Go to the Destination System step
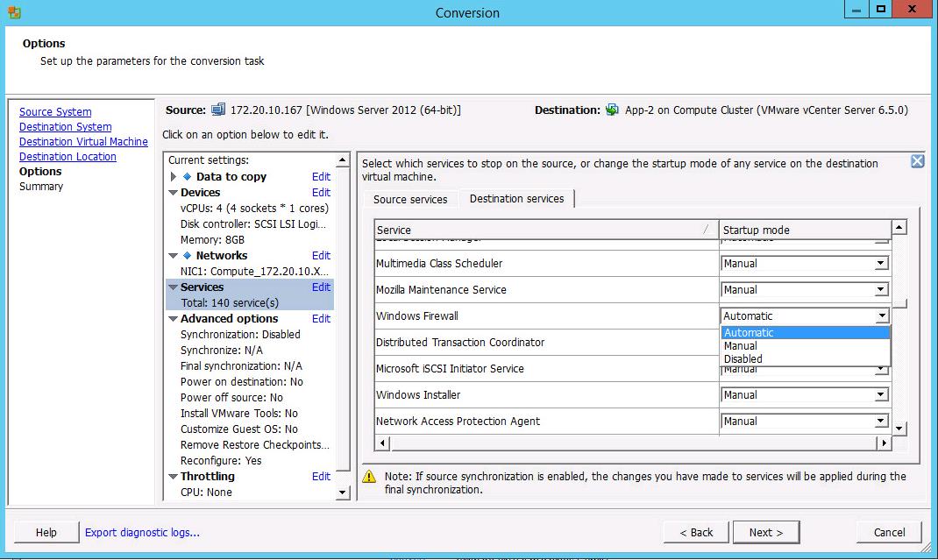Viewport: 938px width, 560px height. click(x=65, y=127)
